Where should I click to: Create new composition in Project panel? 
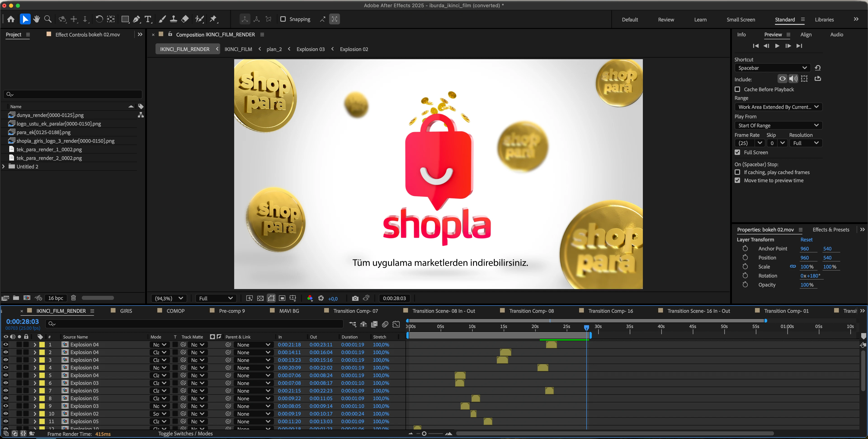(x=27, y=298)
